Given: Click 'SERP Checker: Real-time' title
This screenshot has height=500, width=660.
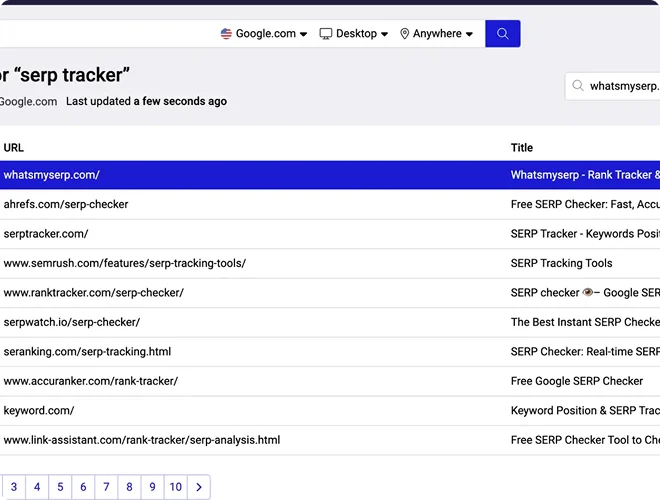Looking at the screenshot, I should (585, 351).
